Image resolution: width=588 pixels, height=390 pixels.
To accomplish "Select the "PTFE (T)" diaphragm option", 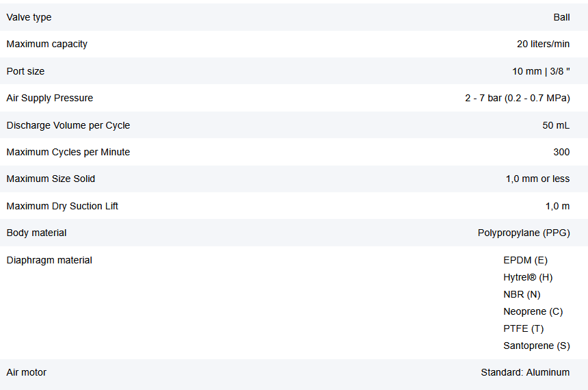I will (524, 328).
